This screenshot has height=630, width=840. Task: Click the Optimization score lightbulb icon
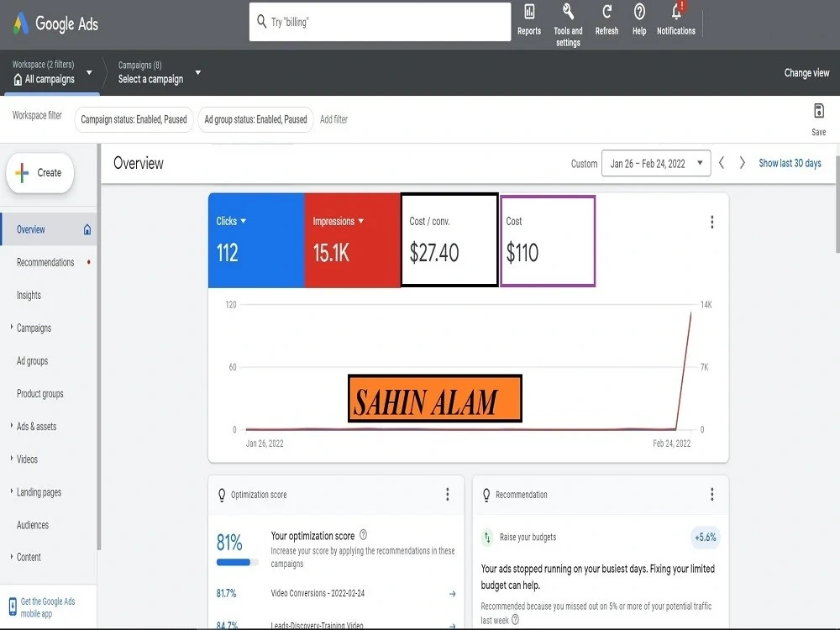point(221,495)
